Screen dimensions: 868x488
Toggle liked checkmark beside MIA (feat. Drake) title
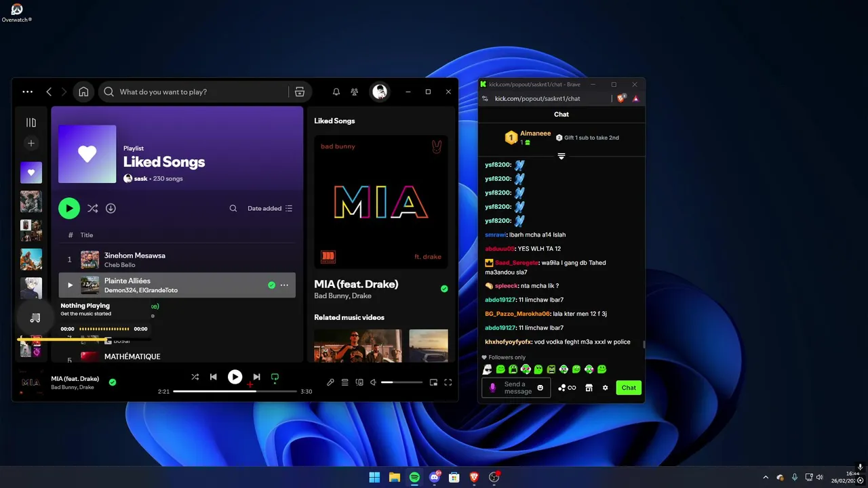[x=444, y=289]
